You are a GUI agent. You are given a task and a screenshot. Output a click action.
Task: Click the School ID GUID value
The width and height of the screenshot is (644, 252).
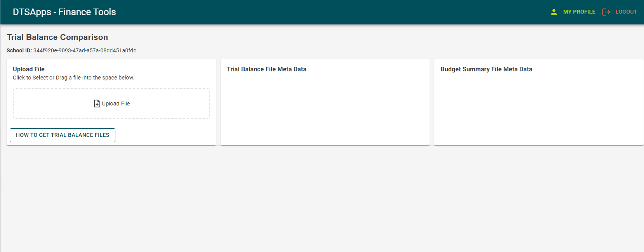tap(85, 50)
